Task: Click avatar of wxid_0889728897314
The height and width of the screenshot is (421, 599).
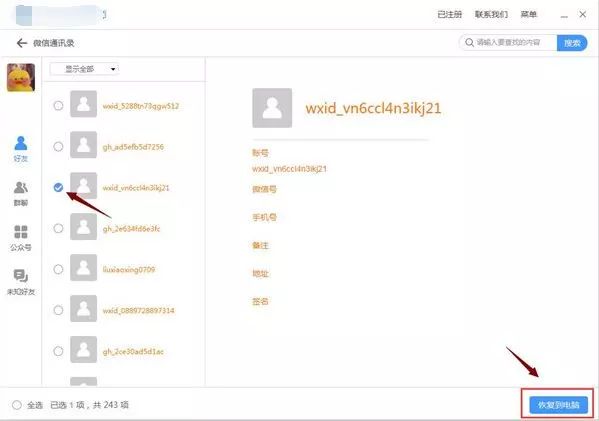Action: coord(83,308)
